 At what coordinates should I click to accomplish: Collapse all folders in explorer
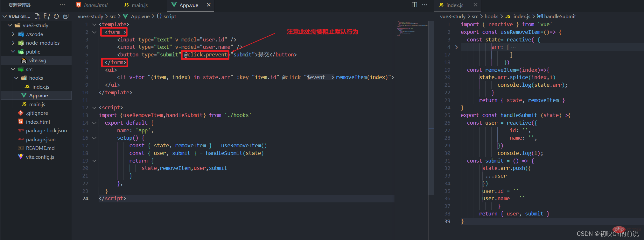click(x=66, y=16)
